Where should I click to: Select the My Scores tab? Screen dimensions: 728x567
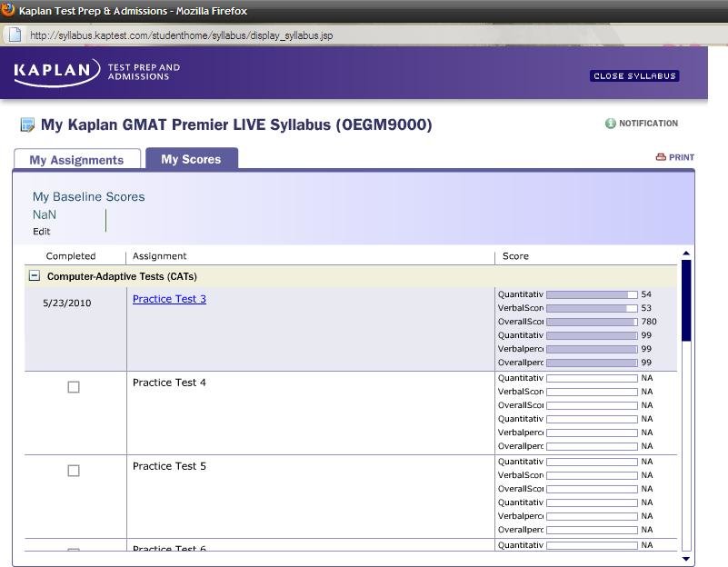[x=191, y=159]
